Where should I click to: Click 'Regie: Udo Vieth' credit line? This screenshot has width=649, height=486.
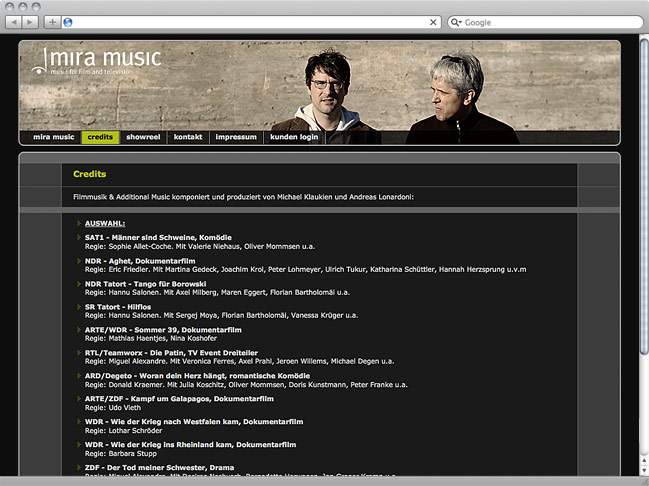[113, 408]
